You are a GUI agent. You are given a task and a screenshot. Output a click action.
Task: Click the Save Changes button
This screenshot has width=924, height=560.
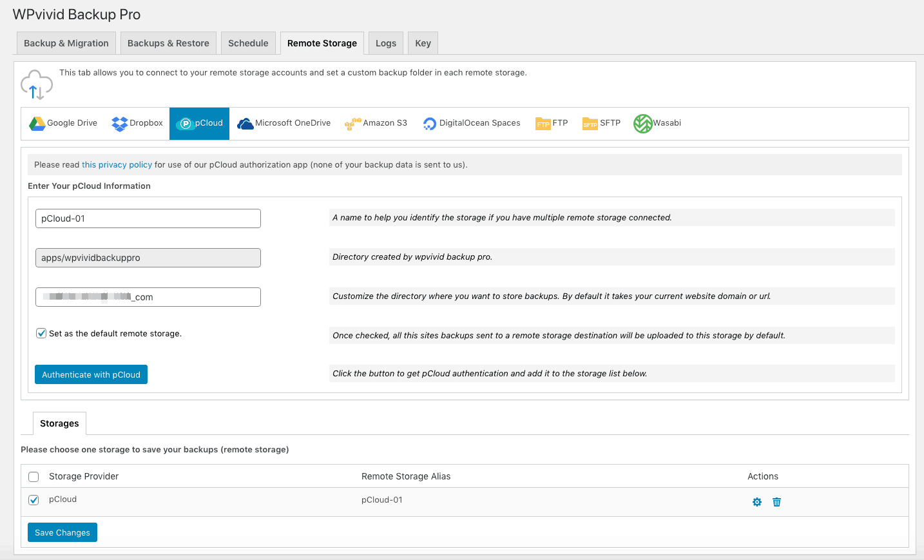coord(63,532)
